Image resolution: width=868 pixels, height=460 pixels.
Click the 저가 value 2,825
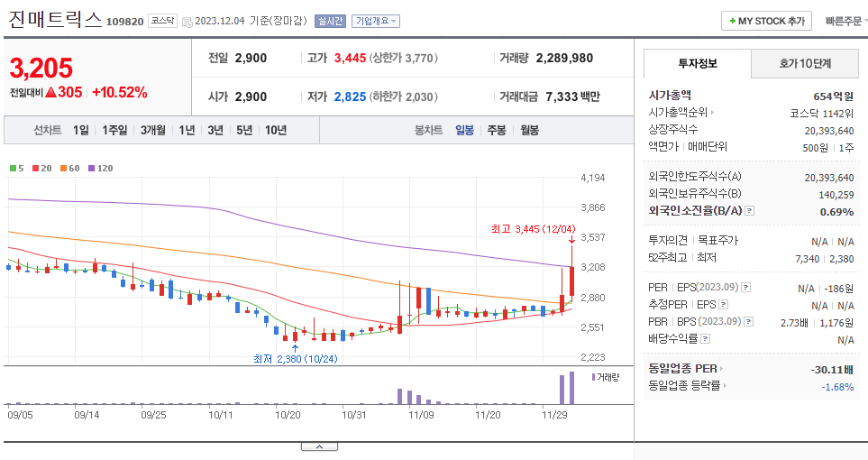[x=350, y=97]
